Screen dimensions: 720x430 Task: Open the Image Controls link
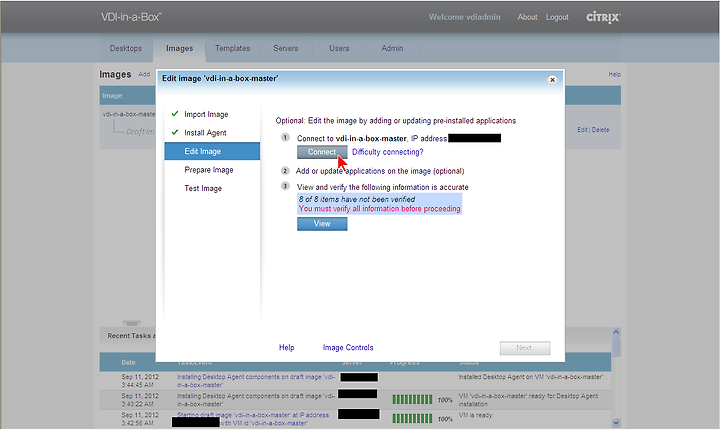click(x=348, y=348)
